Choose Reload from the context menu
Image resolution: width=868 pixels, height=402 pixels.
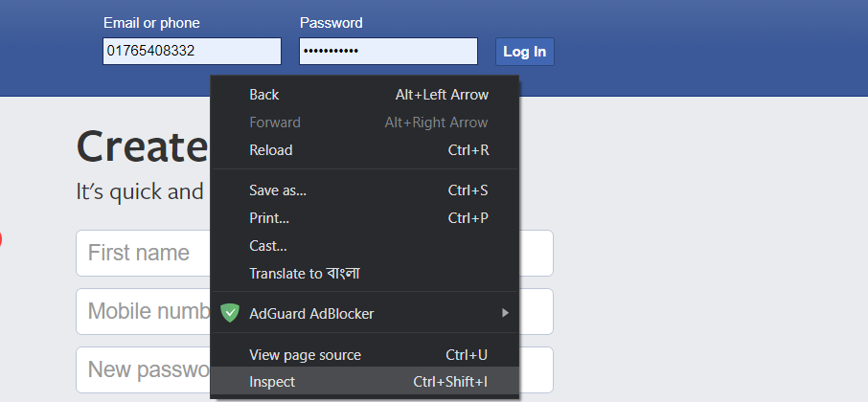pyautogui.click(x=271, y=150)
